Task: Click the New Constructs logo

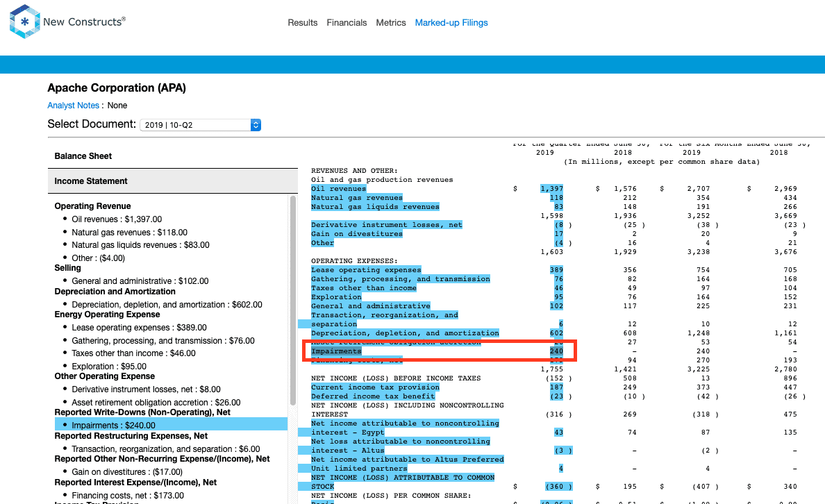Action: [x=67, y=22]
